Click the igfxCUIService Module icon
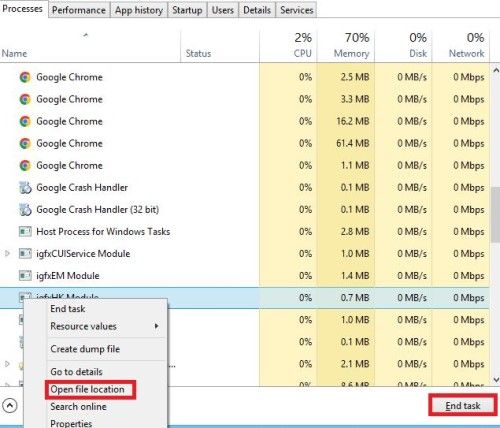This screenshot has width=500, height=428. pos(25,254)
